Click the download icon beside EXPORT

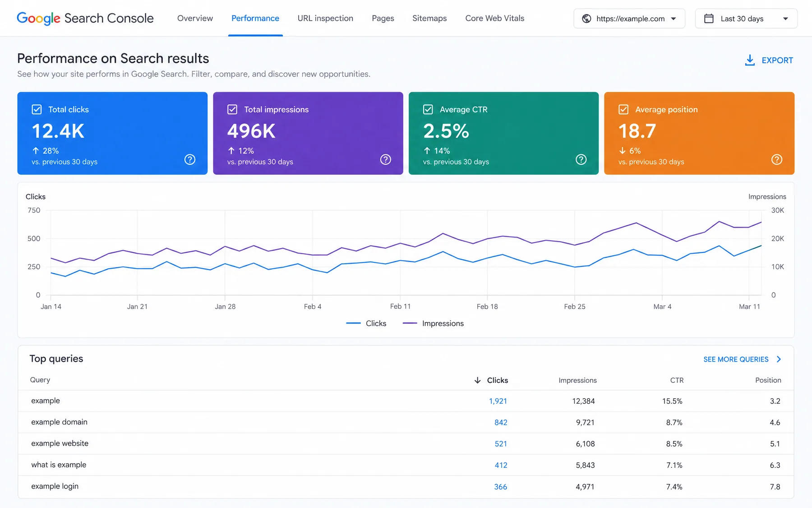coord(750,60)
